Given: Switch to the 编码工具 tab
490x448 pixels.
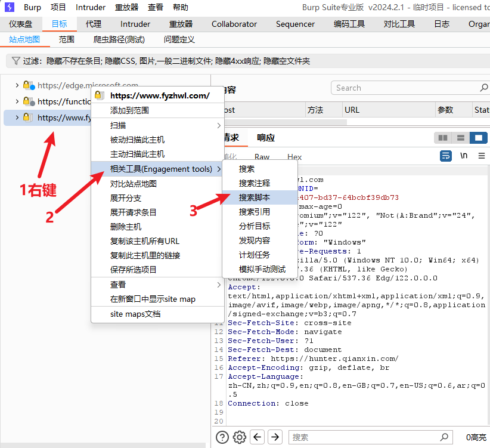Looking at the screenshot, I should [x=349, y=24].
